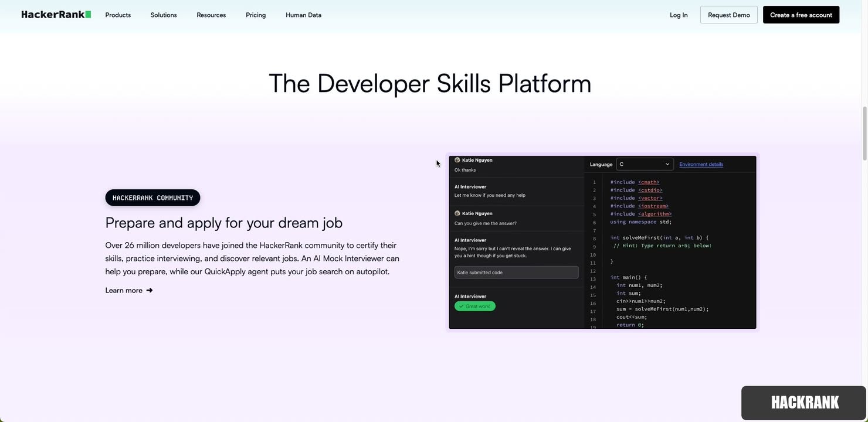This screenshot has height=422, width=868.
Task: Click Katie Nguyen's avatar above 'Ok thanks'
Action: 457,160
